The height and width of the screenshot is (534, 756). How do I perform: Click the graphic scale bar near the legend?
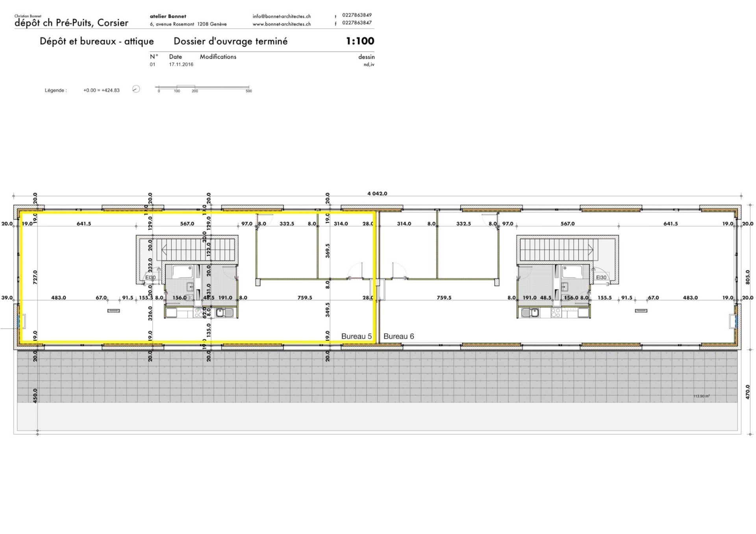(203, 88)
